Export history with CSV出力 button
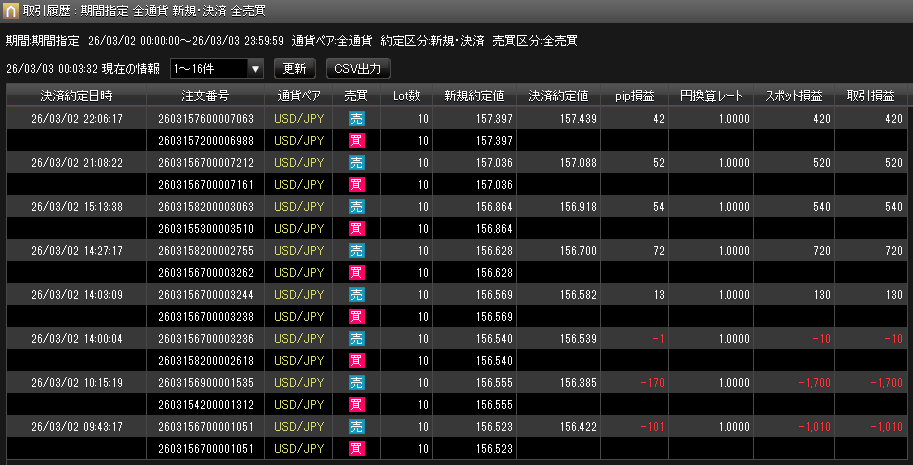This screenshot has width=913, height=465. tap(358, 69)
